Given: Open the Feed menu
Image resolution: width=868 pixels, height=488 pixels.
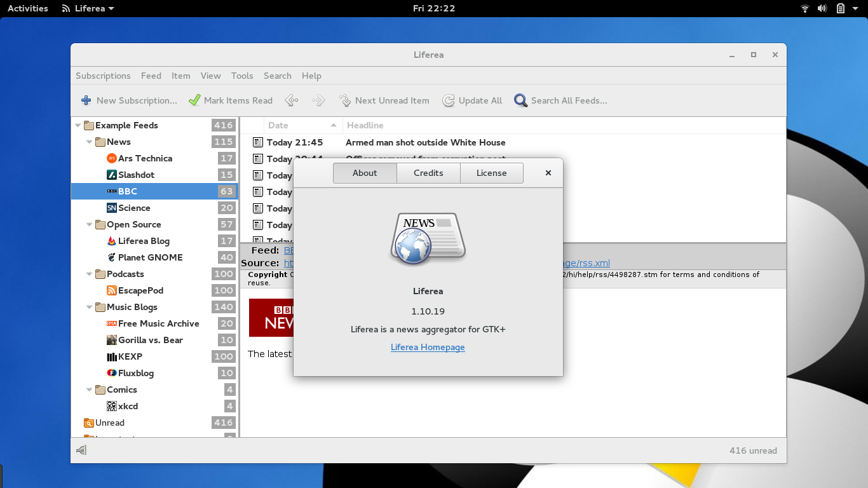Looking at the screenshot, I should [151, 76].
